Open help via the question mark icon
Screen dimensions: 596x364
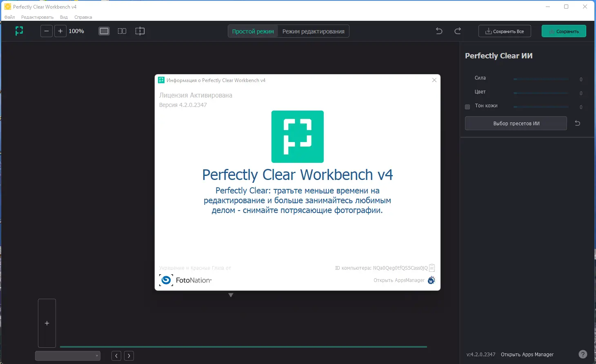click(x=583, y=354)
